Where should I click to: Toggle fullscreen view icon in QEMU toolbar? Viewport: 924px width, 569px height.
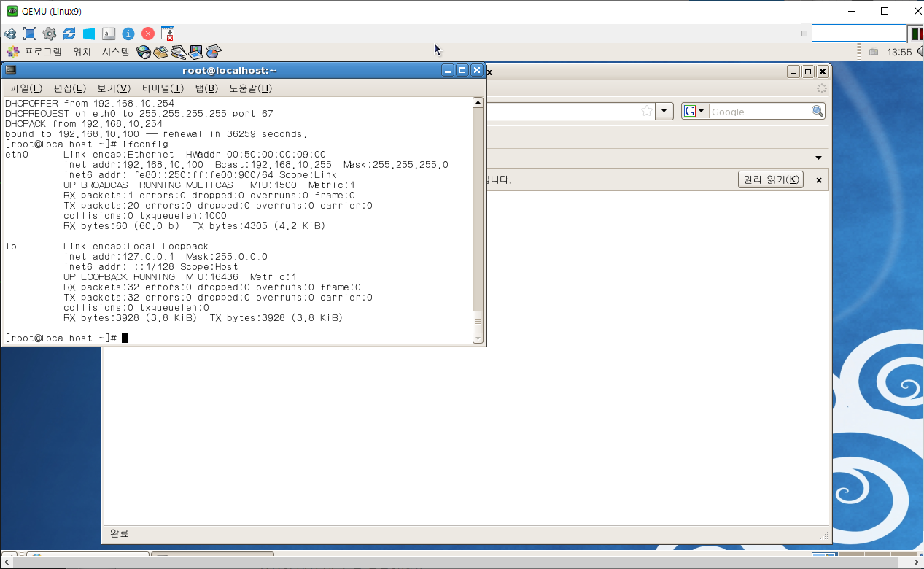[30, 34]
